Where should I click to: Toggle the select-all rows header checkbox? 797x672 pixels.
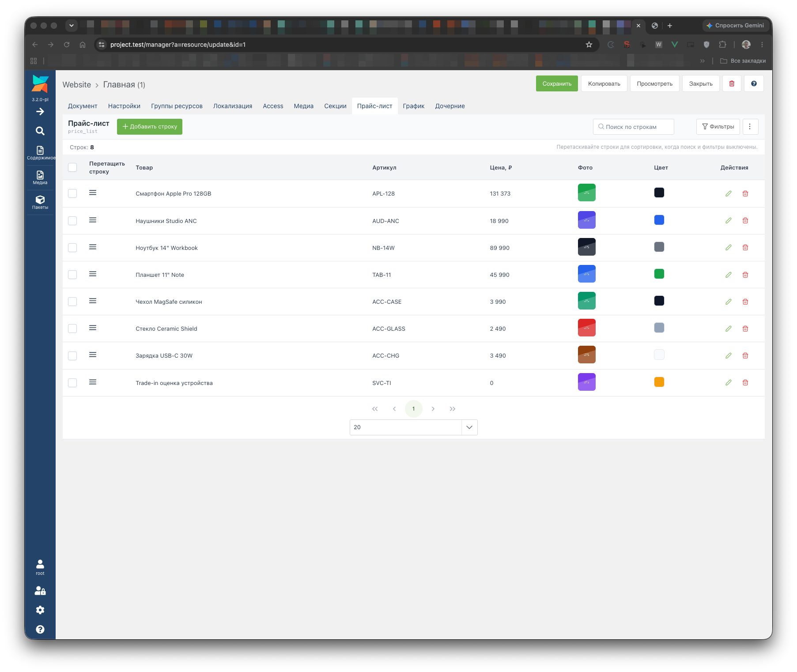[72, 167]
